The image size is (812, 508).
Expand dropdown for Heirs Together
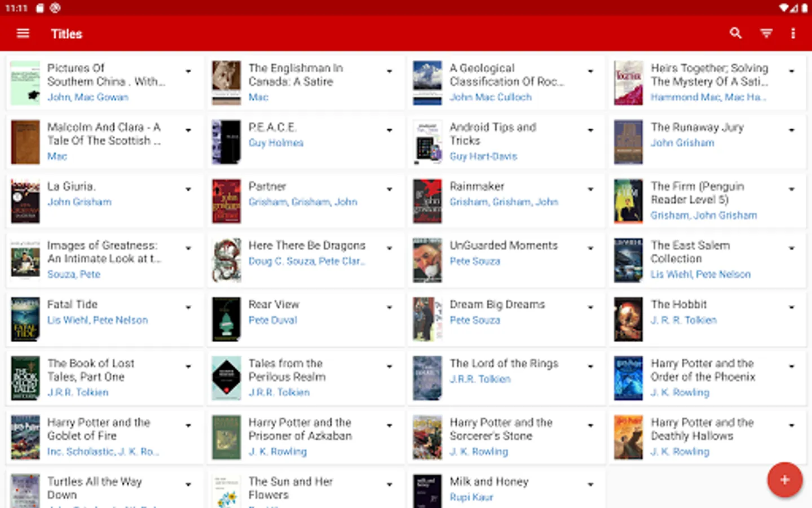(792, 71)
